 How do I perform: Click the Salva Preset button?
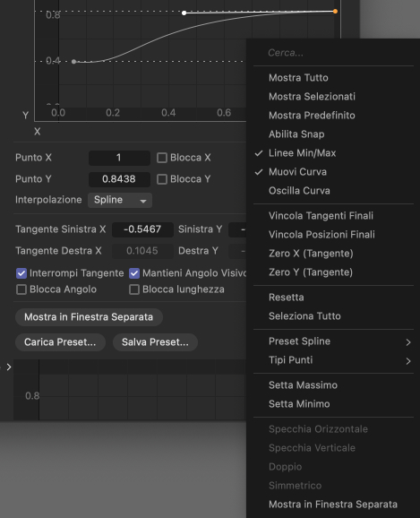tap(155, 342)
